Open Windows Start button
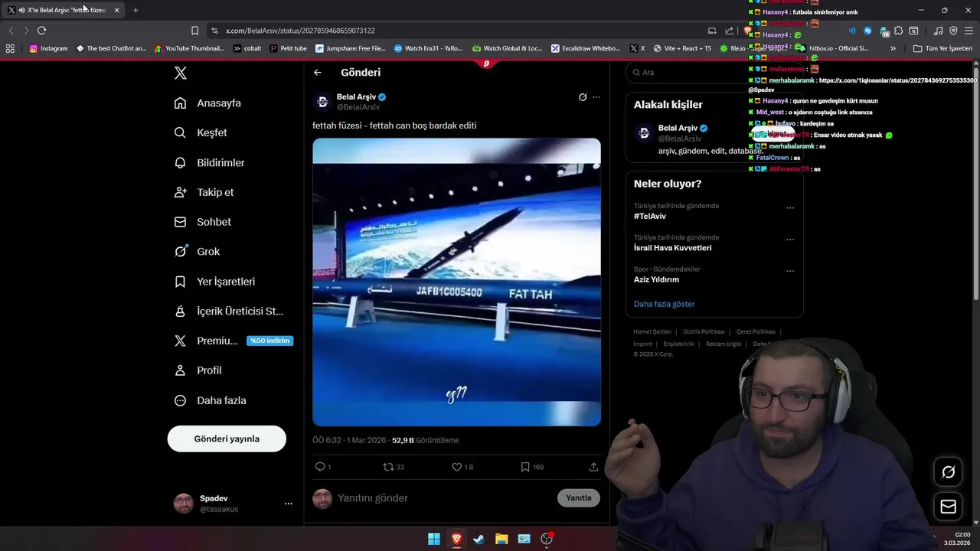 coord(434,539)
